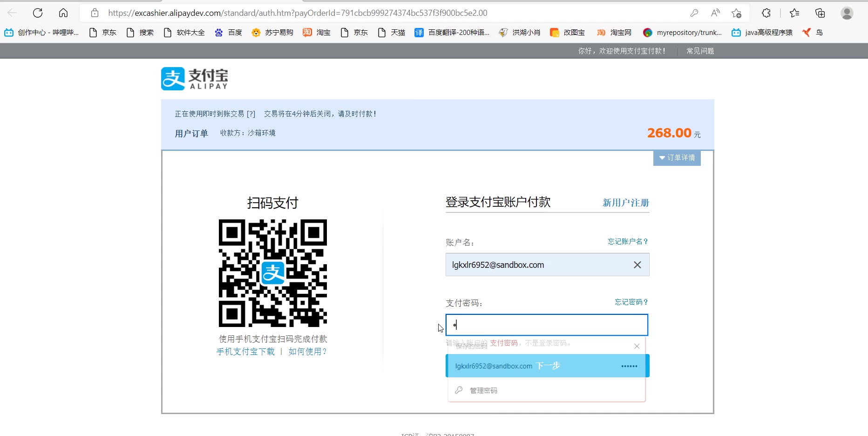Open the 软件大全 bookmark
This screenshot has width=868, height=436.
click(184, 32)
